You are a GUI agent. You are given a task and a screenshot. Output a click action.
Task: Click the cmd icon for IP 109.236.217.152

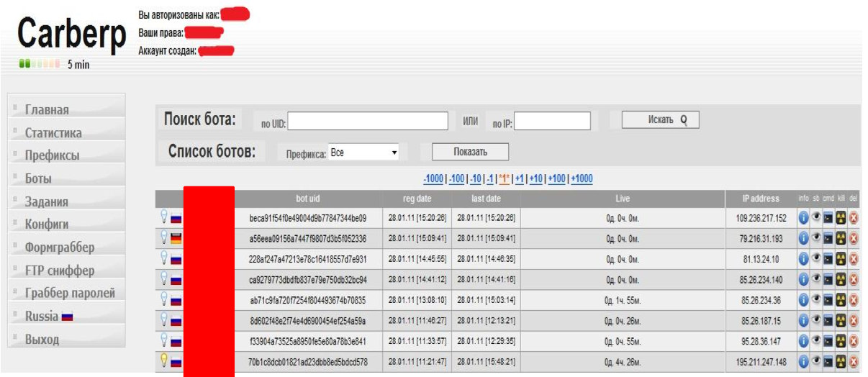coord(829,218)
